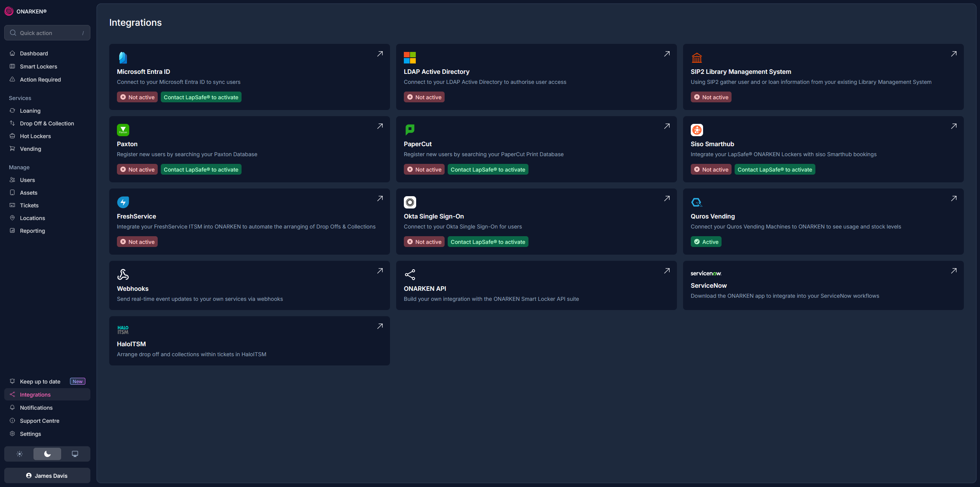Open Reporting page
The width and height of the screenshot is (980, 487).
47,231
